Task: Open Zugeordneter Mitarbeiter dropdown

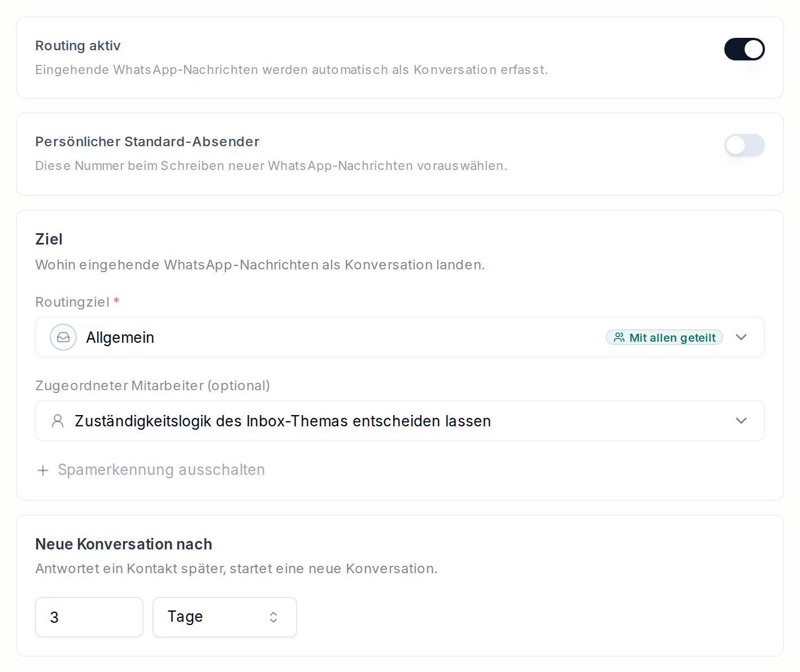Action: (400, 421)
